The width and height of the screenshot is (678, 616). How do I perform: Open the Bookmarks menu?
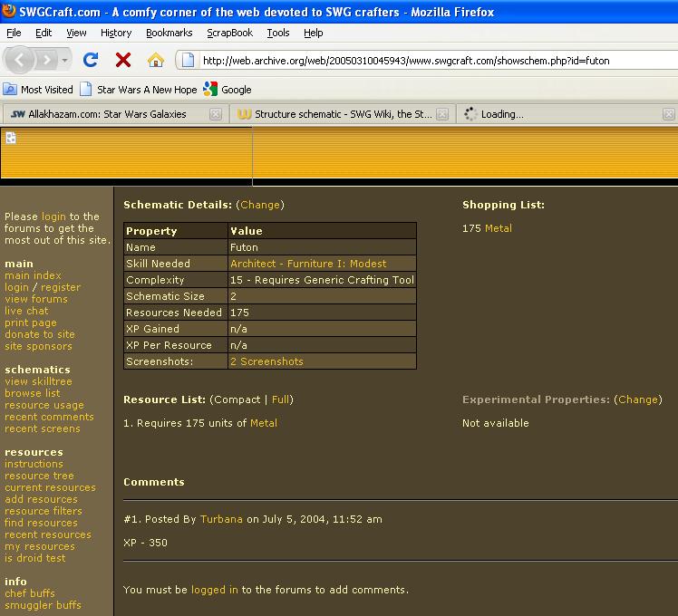coord(169,33)
